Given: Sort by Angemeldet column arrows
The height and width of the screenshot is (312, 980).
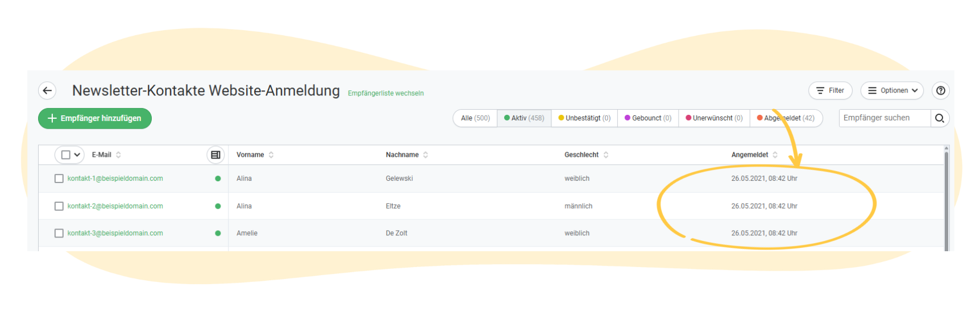Looking at the screenshot, I should [775, 155].
